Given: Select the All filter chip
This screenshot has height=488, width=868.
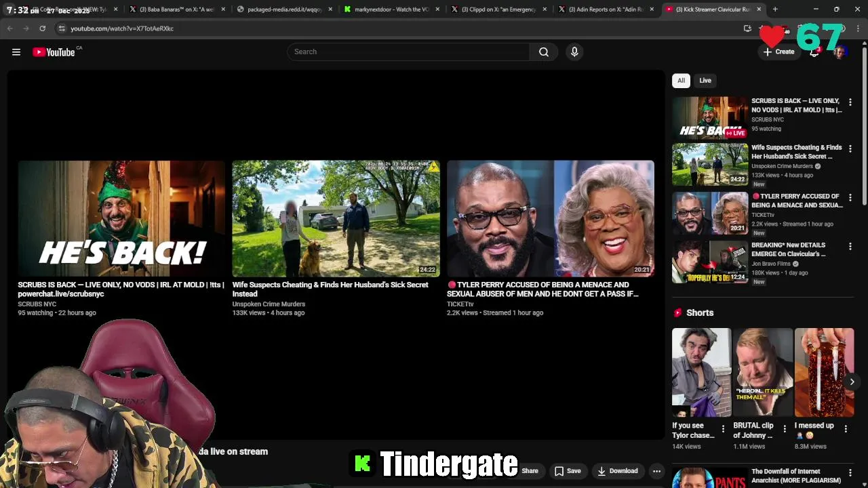Looking at the screenshot, I should [x=681, y=81].
